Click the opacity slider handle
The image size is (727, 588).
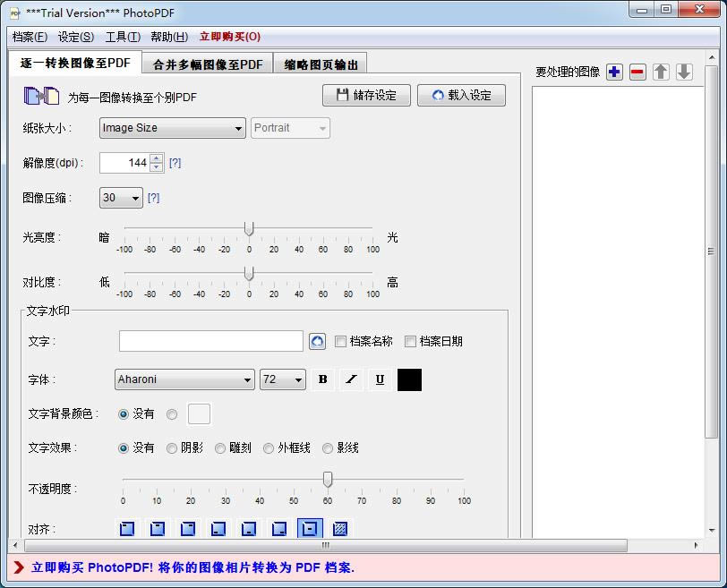pyautogui.click(x=328, y=480)
